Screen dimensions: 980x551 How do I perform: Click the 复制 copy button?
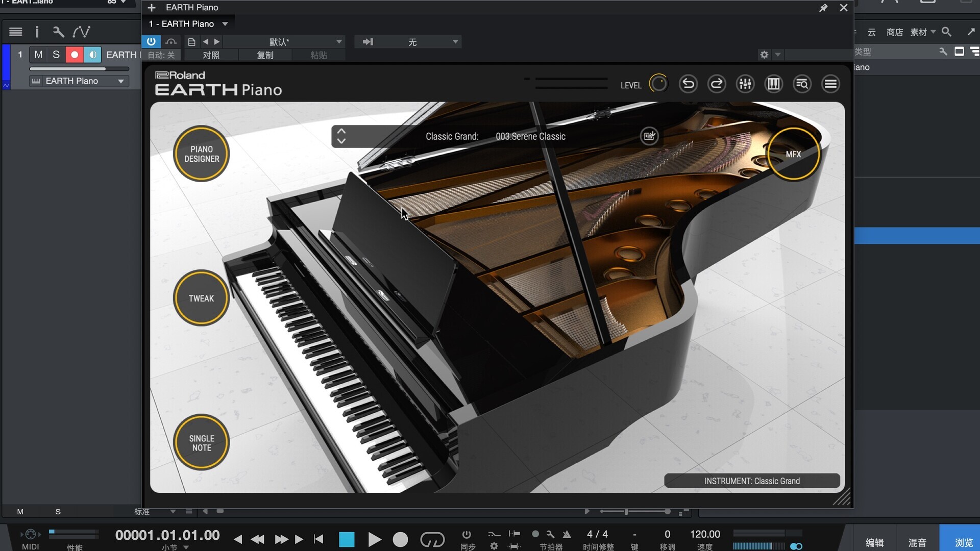pos(265,55)
